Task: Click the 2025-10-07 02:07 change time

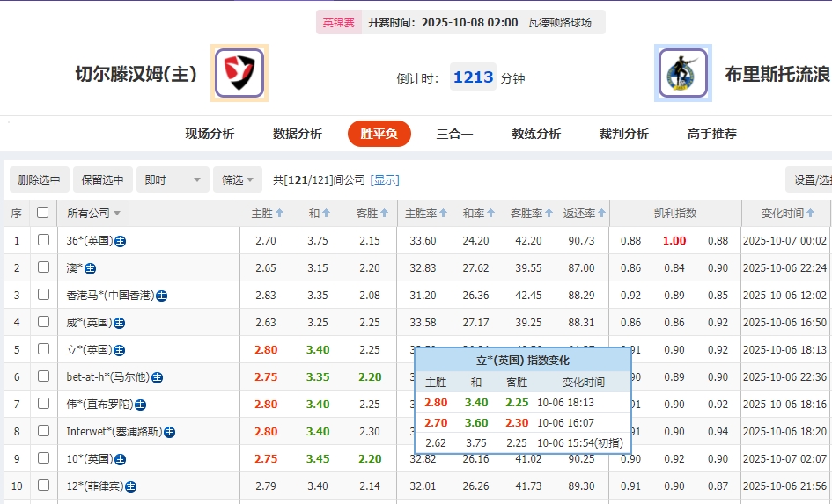Action: point(784,459)
